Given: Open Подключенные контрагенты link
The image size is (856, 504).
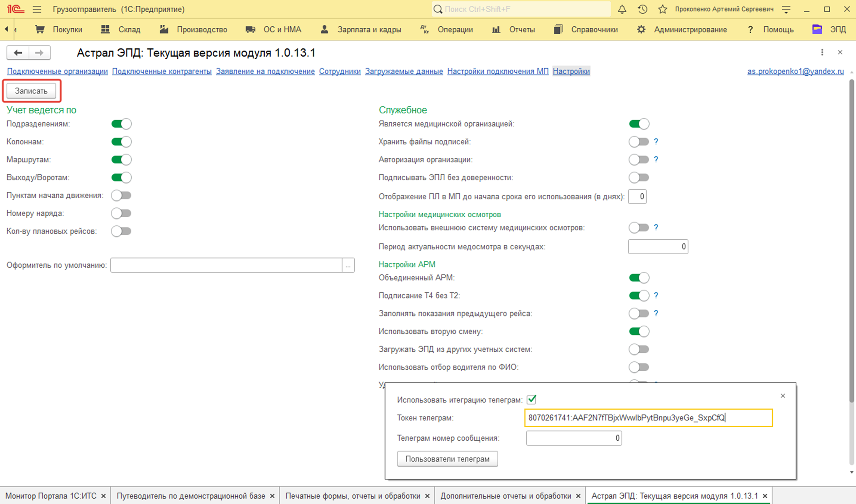Looking at the screenshot, I should click(x=162, y=71).
